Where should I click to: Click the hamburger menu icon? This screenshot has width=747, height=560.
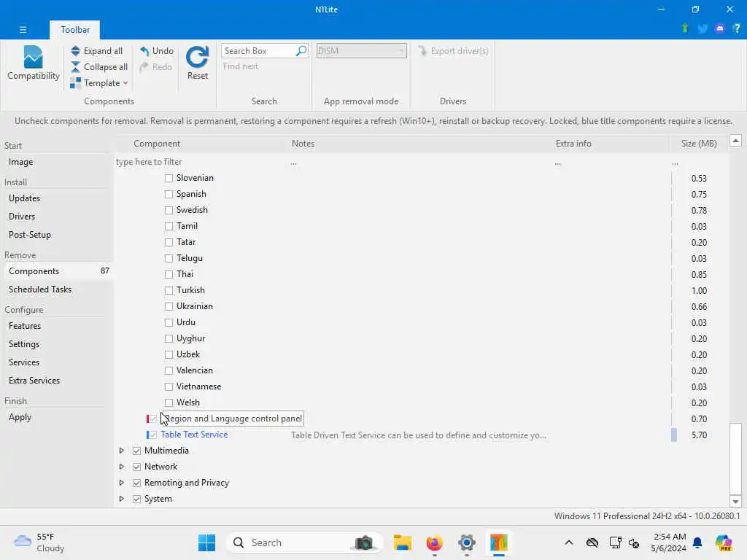click(x=23, y=29)
